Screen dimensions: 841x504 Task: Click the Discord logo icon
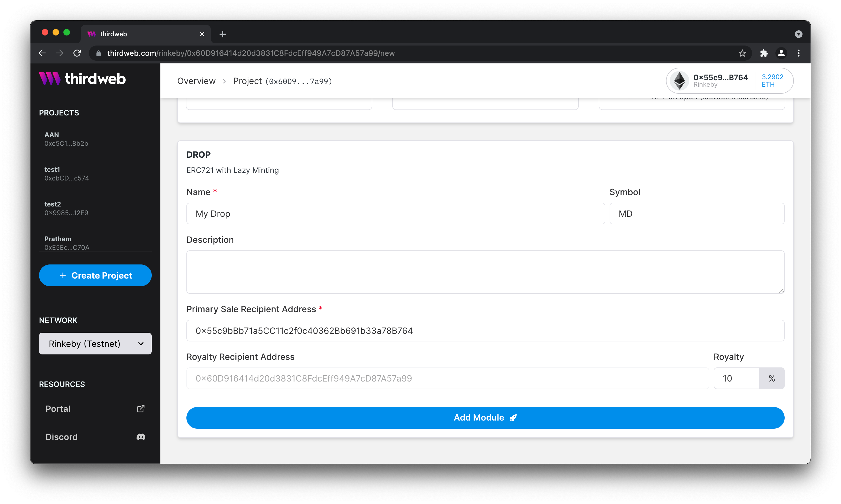[141, 437]
